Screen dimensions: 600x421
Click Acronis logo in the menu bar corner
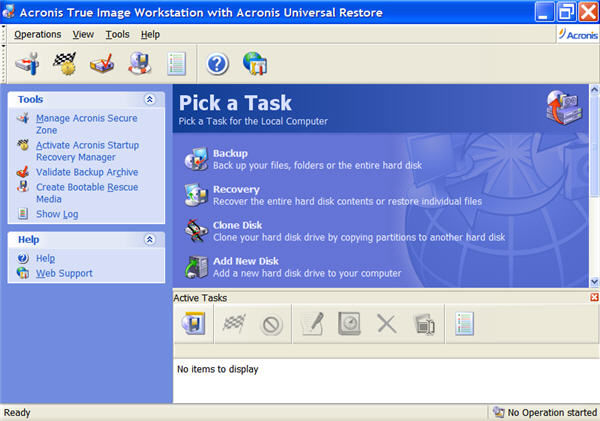pyautogui.click(x=578, y=34)
